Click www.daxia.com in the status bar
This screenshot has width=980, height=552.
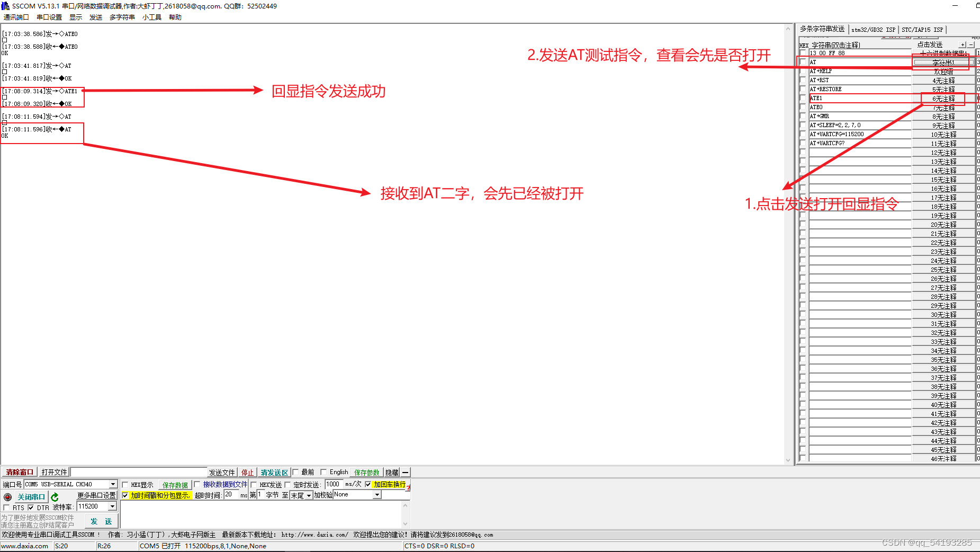[25, 546]
